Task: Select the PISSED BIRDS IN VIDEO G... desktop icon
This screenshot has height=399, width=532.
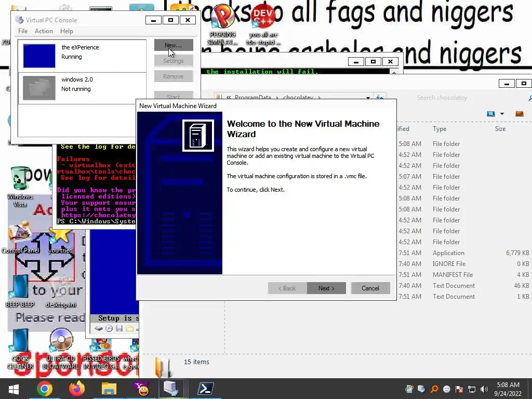Action: coord(101,353)
